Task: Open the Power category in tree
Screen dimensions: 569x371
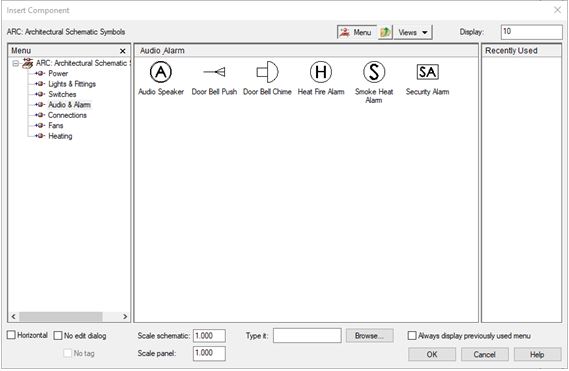Action: (58, 74)
